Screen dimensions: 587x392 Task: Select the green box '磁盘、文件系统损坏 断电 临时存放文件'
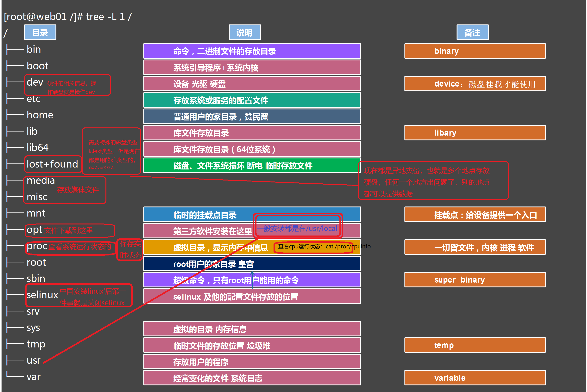coord(252,166)
